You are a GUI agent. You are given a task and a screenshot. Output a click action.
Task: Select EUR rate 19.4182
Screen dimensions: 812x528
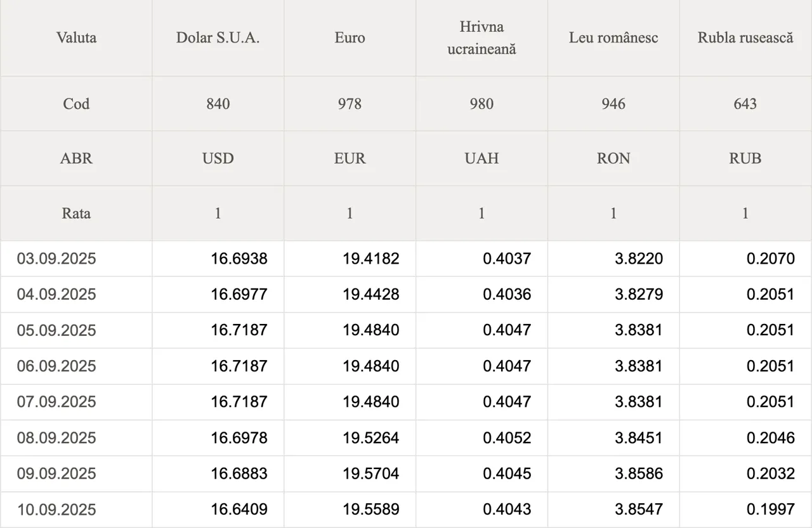click(371, 259)
